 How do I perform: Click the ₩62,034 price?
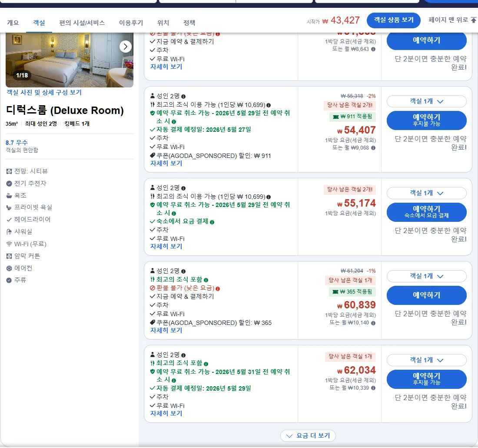[356, 370]
